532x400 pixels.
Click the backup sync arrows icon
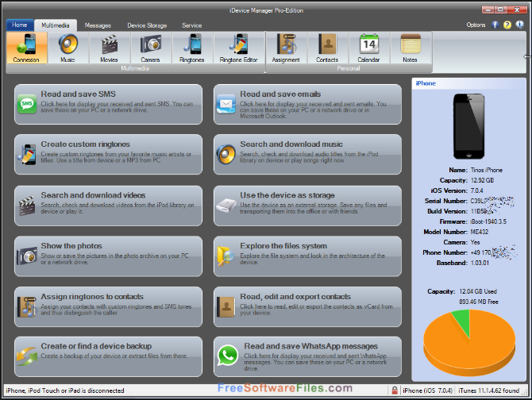point(27,356)
